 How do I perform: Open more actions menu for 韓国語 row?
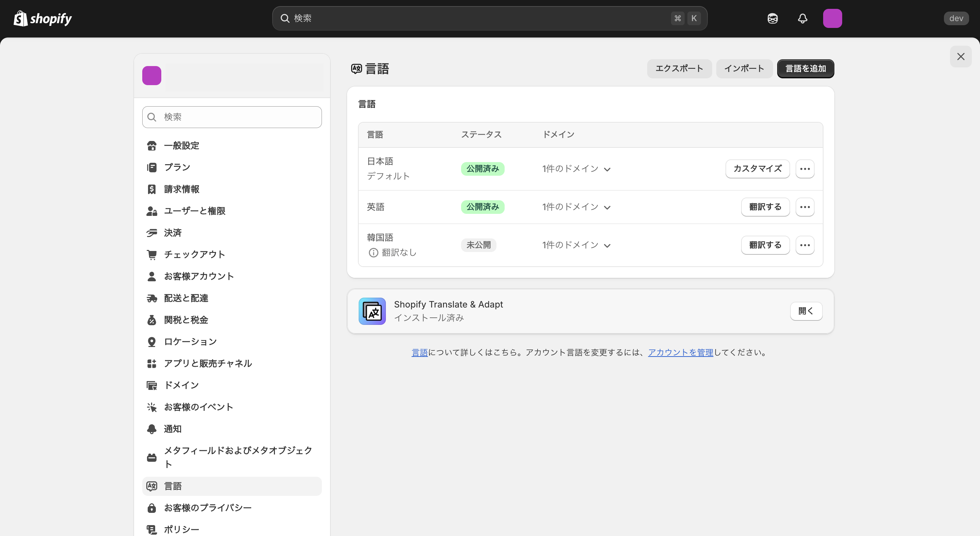pyautogui.click(x=805, y=245)
